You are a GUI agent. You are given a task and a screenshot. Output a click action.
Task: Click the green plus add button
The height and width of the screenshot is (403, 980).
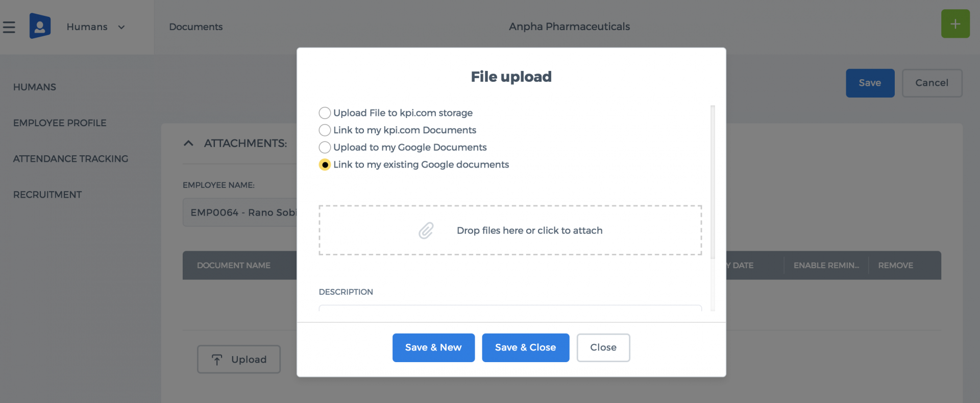tap(955, 23)
